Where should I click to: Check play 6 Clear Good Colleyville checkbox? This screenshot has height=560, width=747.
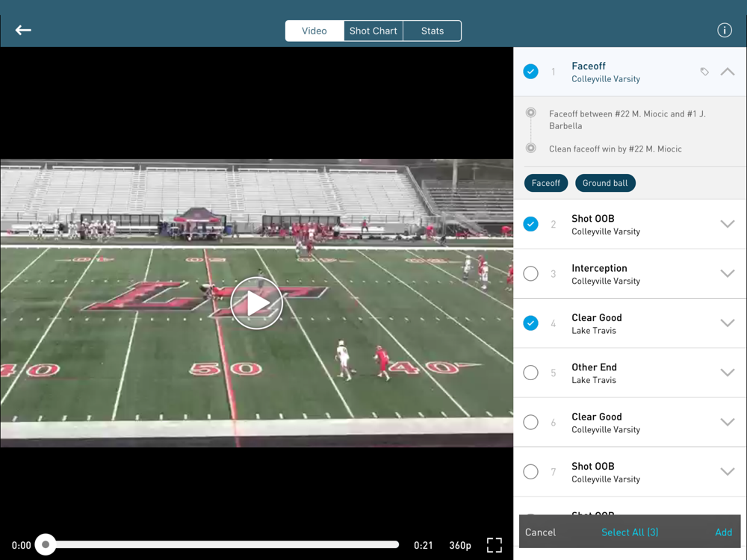[x=530, y=422]
